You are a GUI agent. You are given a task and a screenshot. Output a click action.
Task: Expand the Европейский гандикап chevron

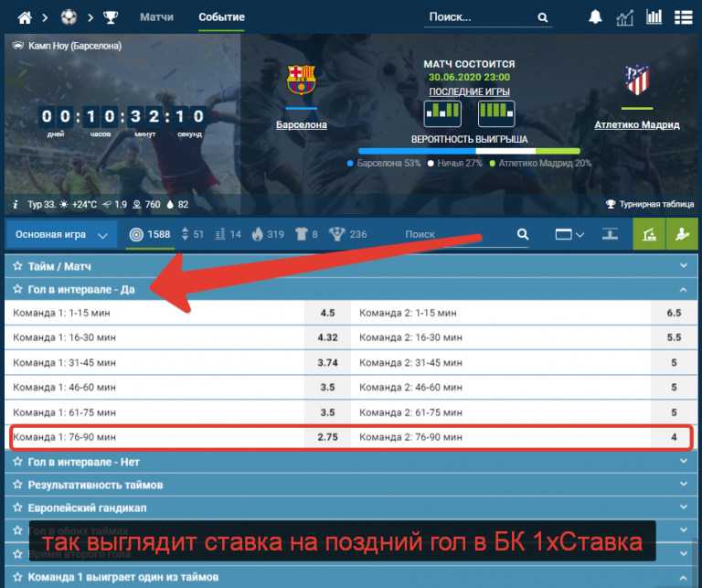tap(683, 508)
